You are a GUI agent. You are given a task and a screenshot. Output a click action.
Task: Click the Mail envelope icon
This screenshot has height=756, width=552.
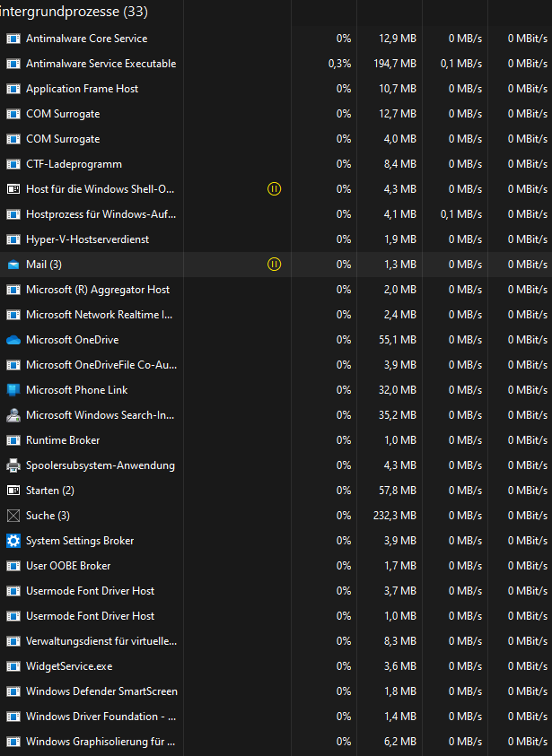click(x=13, y=265)
